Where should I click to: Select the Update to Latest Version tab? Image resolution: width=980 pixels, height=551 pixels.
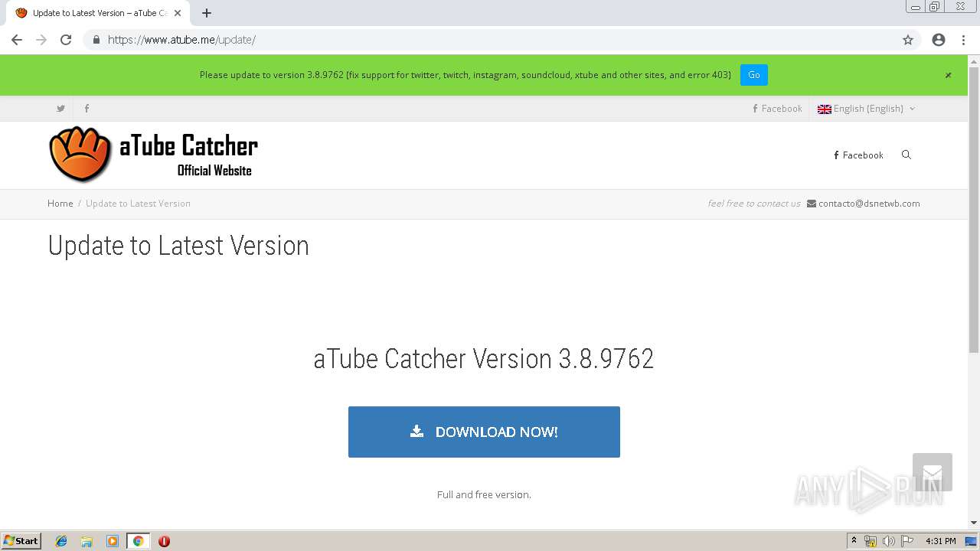(x=98, y=13)
